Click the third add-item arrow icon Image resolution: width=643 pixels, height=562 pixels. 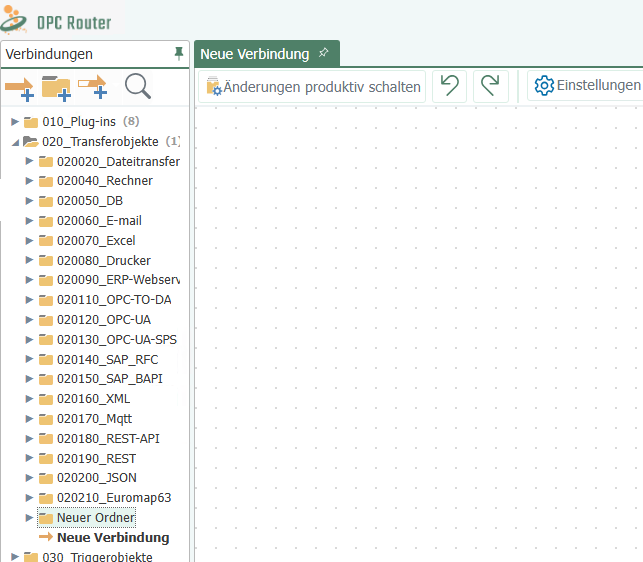(93, 88)
